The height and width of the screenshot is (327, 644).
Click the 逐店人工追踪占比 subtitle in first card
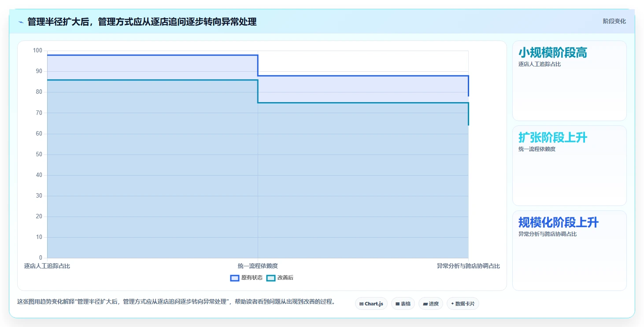click(x=540, y=64)
